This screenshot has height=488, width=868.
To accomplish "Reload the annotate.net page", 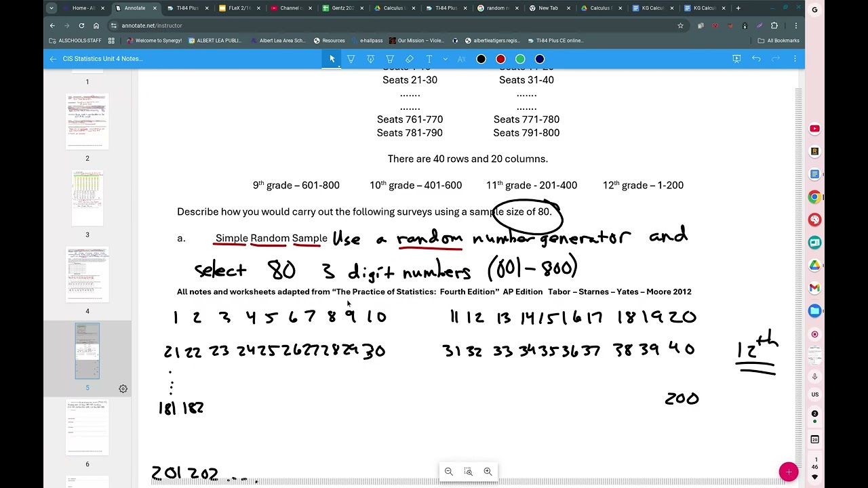I will tap(81, 26).
